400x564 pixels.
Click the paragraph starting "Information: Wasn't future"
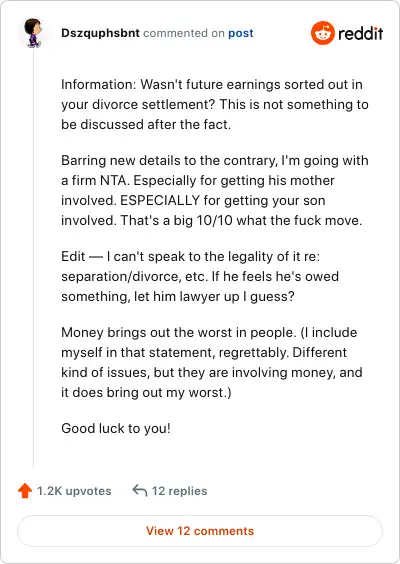(215, 104)
